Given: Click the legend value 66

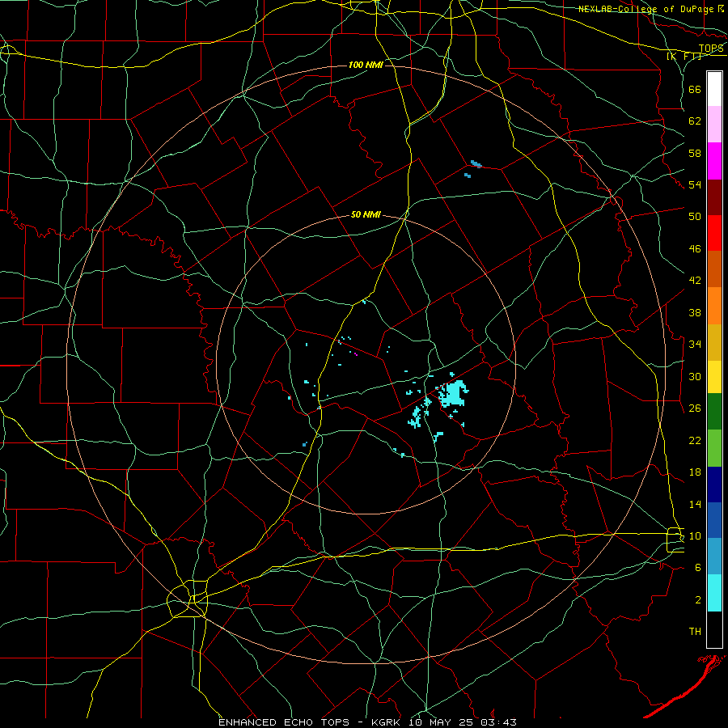Looking at the screenshot, I should point(695,89).
